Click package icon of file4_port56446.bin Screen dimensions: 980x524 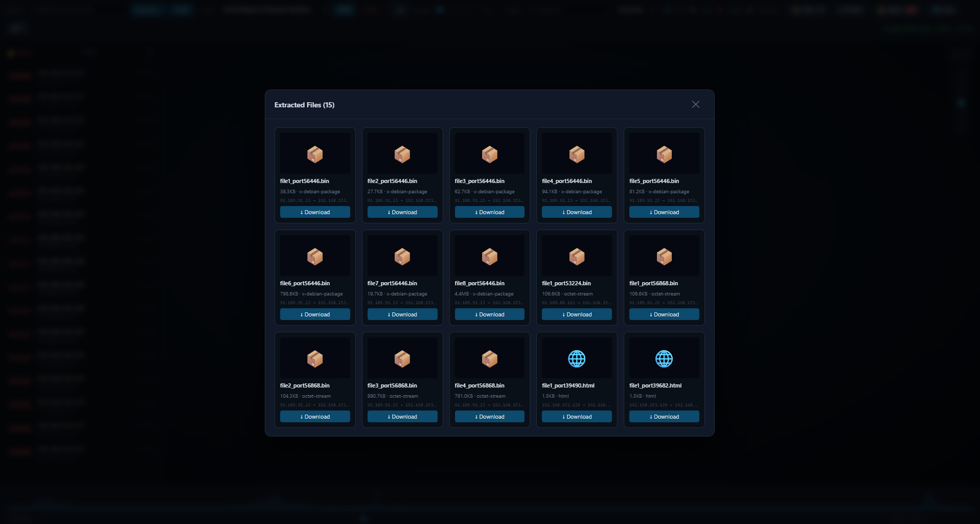click(577, 154)
